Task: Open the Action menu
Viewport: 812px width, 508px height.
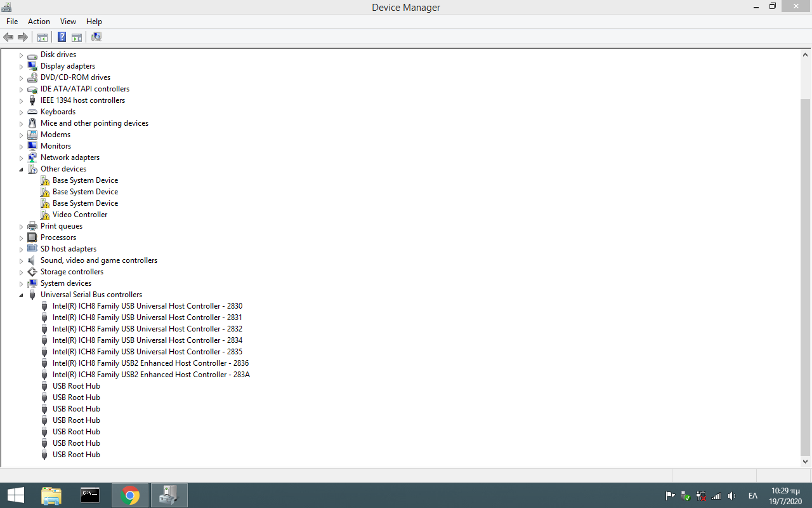Action: click(39, 22)
